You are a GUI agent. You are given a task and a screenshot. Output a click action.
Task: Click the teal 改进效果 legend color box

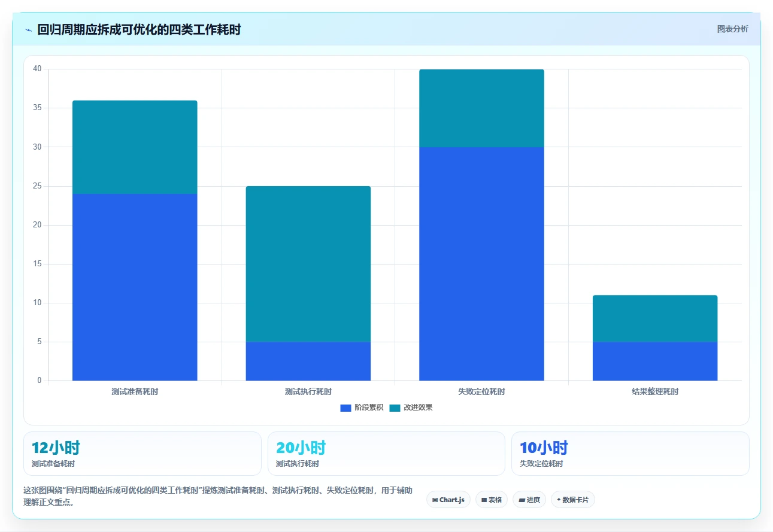[395, 408]
